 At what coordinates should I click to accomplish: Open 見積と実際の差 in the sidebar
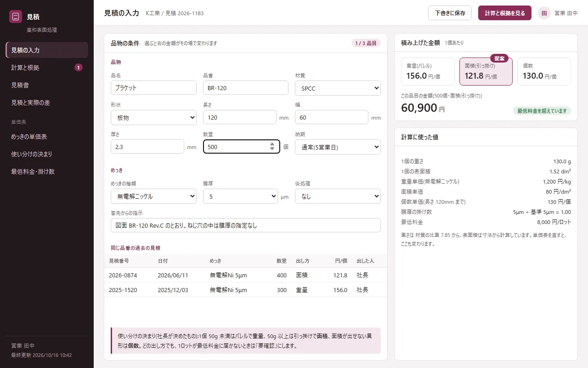pos(47,103)
